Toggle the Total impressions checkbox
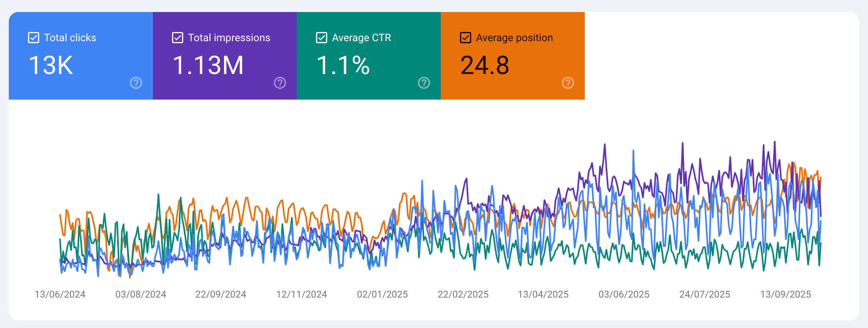 pyautogui.click(x=178, y=38)
